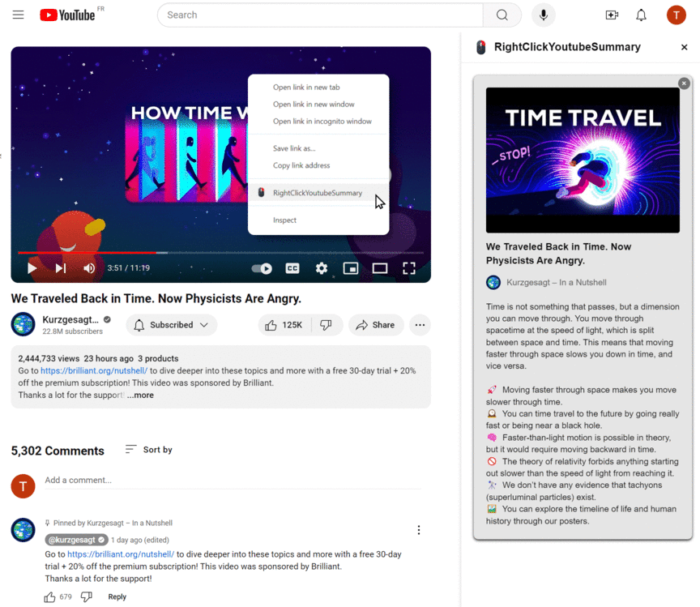This screenshot has height=607, width=700.
Task: Play the video
Action: click(x=32, y=268)
